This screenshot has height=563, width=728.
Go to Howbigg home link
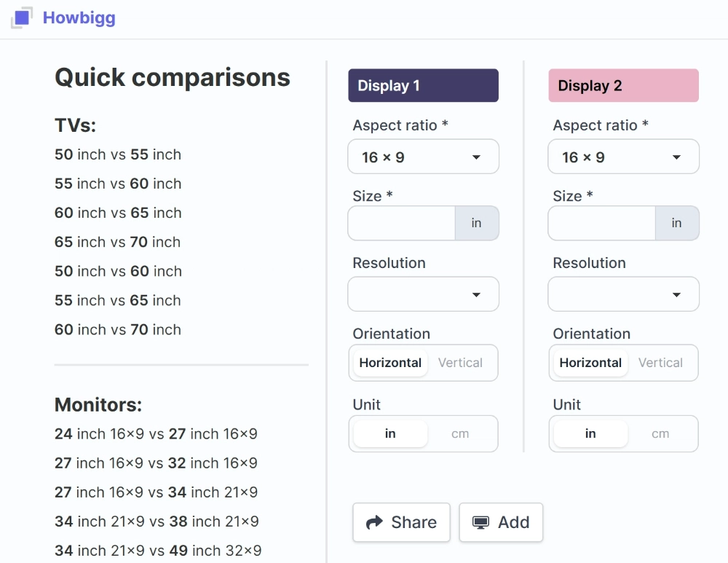click(x=79, y=17)
